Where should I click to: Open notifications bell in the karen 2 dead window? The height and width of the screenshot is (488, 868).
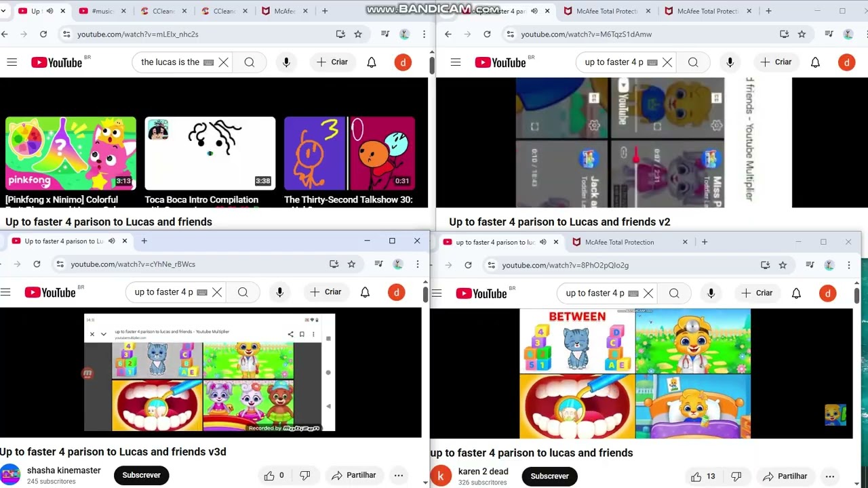[x=796, y=293]
